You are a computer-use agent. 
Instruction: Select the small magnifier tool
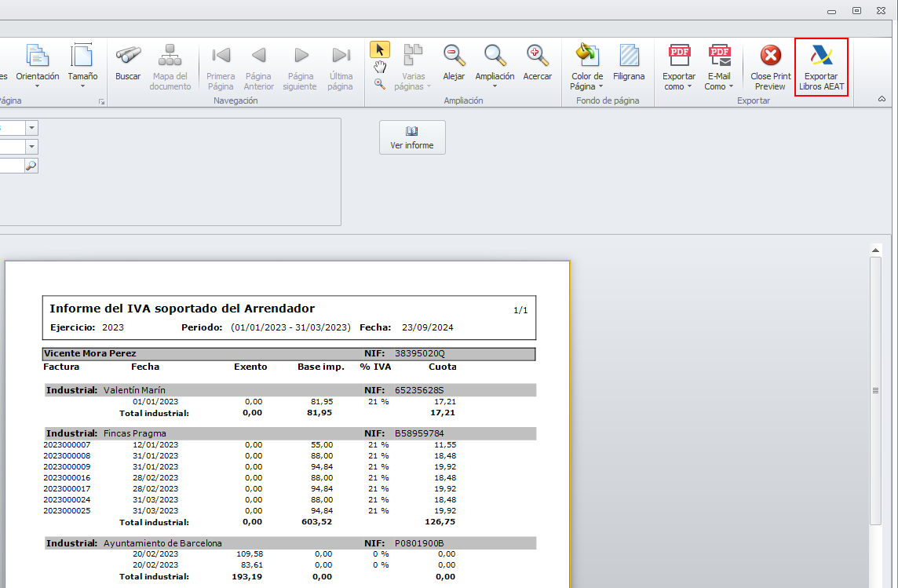coord(380,84)
